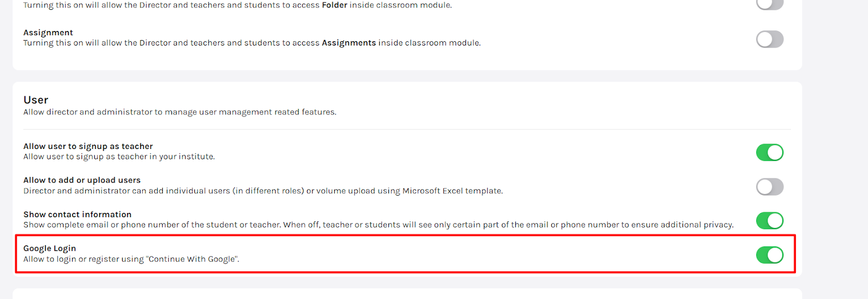Click the contact information privacy description
The width and height of the screenshot is (868, 299).
pyautogui.click(x=378, y=225)
